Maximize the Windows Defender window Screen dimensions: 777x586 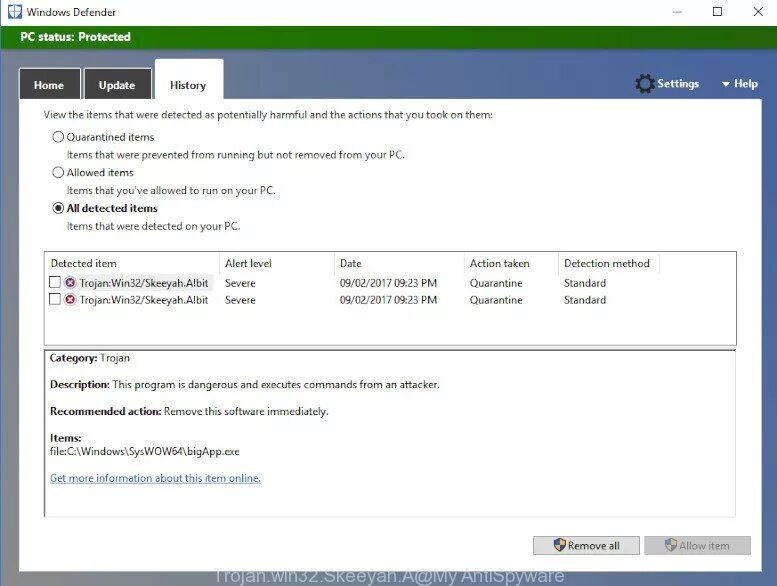pyautogui.click(x=717, y=11)
